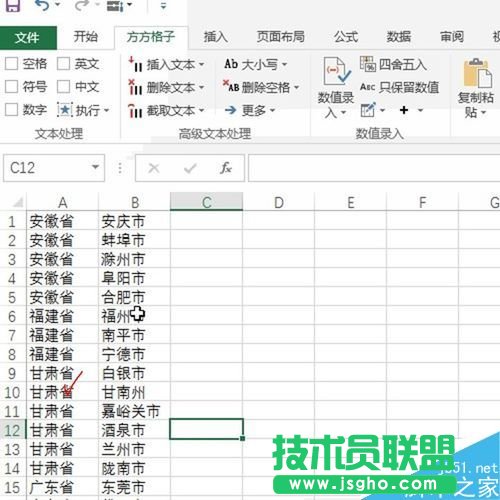Click the 复制粘贴 clipboard icon
This screenshot has height=500, width=500.
coord(478,72)
